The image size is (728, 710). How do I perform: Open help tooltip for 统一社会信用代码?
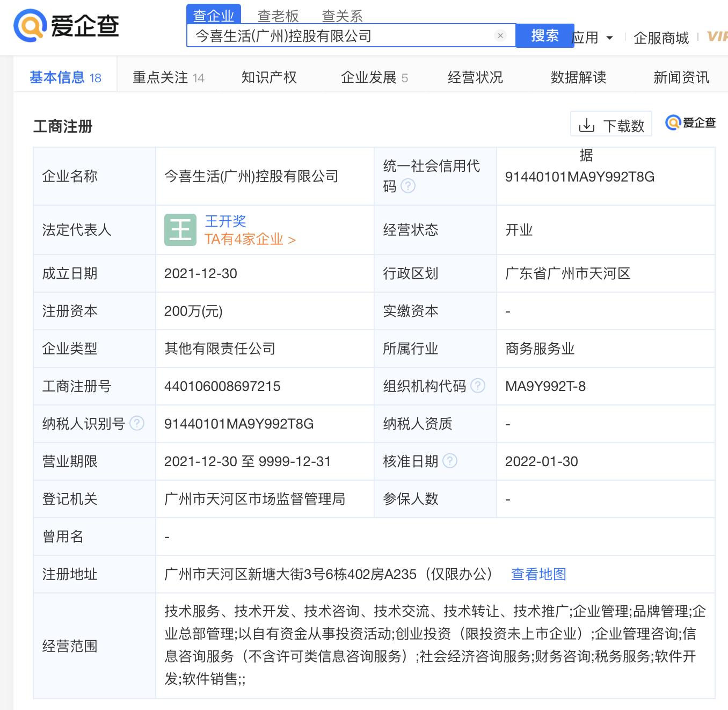[x=409, y=186]
